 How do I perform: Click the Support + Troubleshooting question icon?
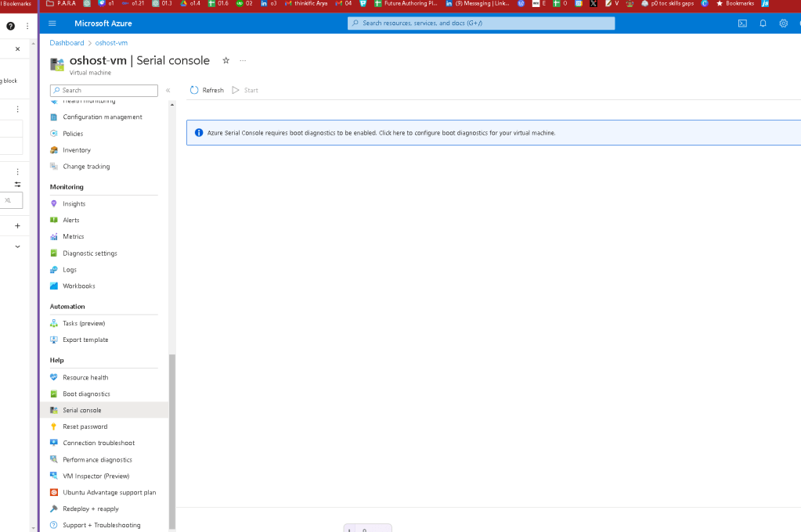[54, 525]
